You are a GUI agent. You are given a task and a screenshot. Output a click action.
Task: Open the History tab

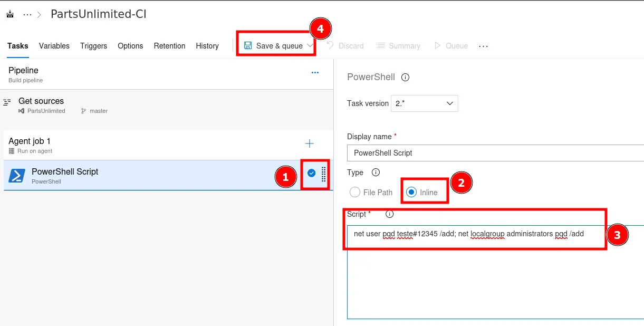coord(207,46)
